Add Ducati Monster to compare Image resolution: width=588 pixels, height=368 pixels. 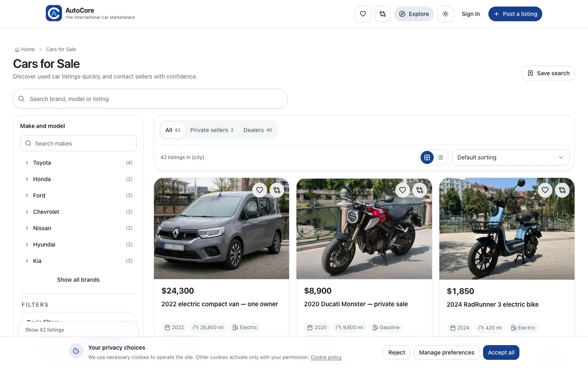(420, 190)
